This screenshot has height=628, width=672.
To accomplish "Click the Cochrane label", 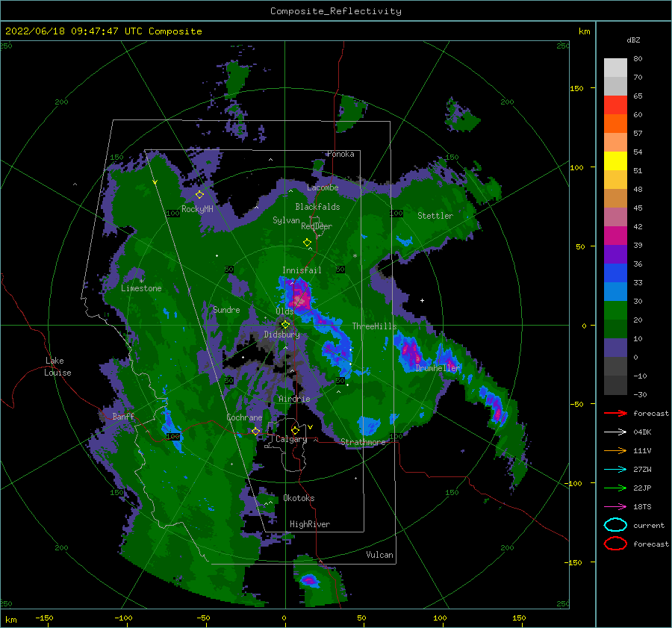I will click(244, 417).
